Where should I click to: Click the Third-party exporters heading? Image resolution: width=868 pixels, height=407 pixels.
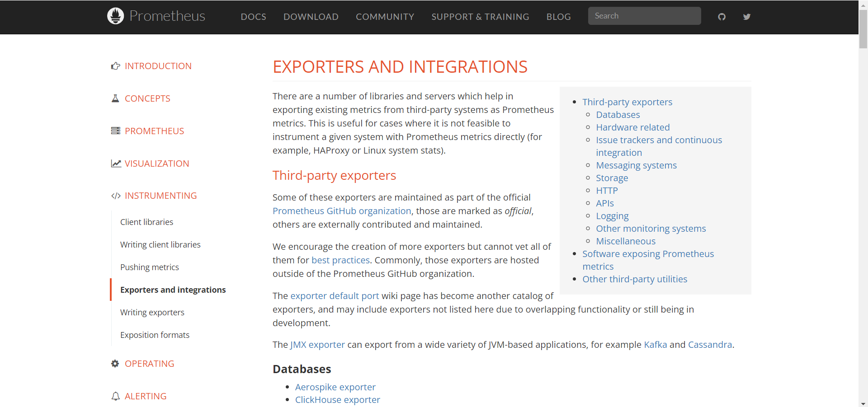(x=334, y=175)
